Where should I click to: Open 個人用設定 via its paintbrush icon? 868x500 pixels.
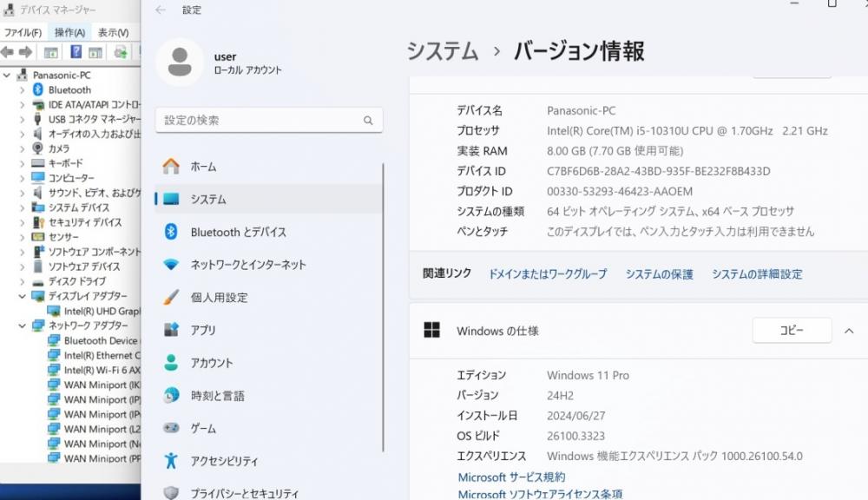[171, 298]
